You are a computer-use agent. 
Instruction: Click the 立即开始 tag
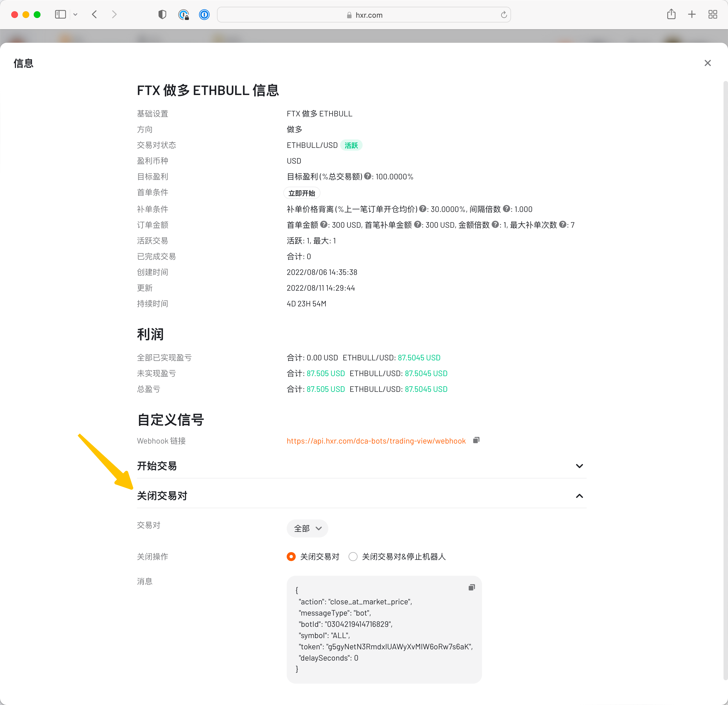click(302, 193)
